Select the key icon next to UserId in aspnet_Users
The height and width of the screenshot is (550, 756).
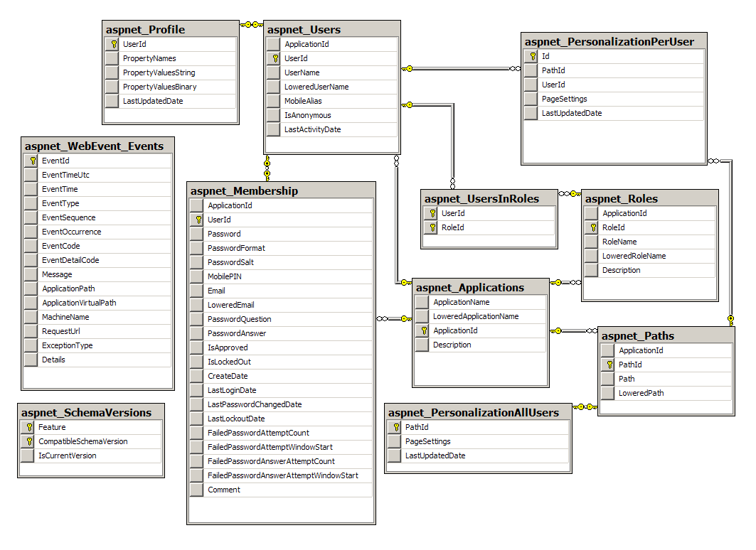275,58
